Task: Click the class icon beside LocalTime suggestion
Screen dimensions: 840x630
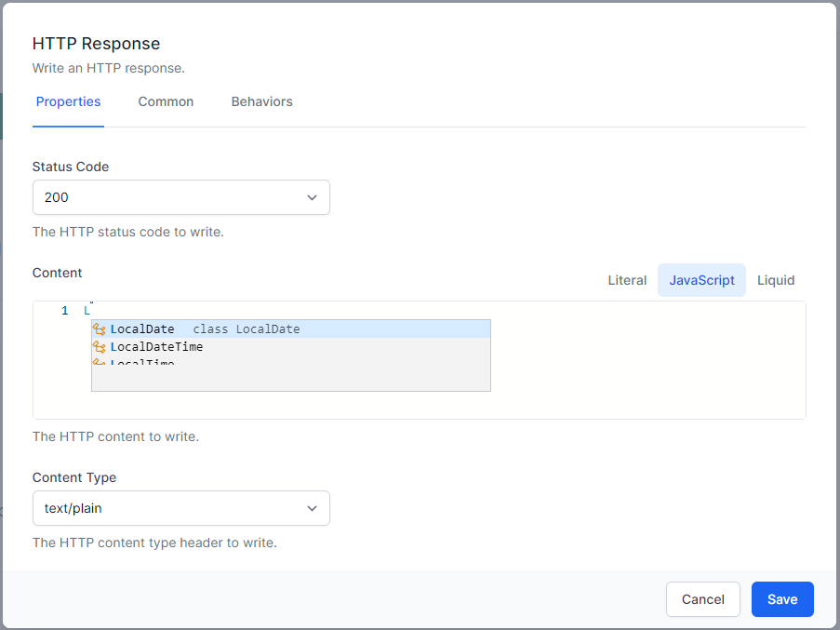Action: pos(100,362)
